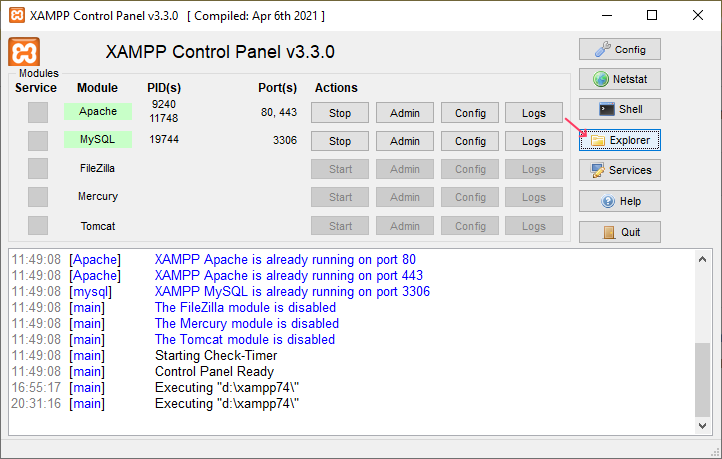Click log line MySQL running on port 3306

coord(292,292)
